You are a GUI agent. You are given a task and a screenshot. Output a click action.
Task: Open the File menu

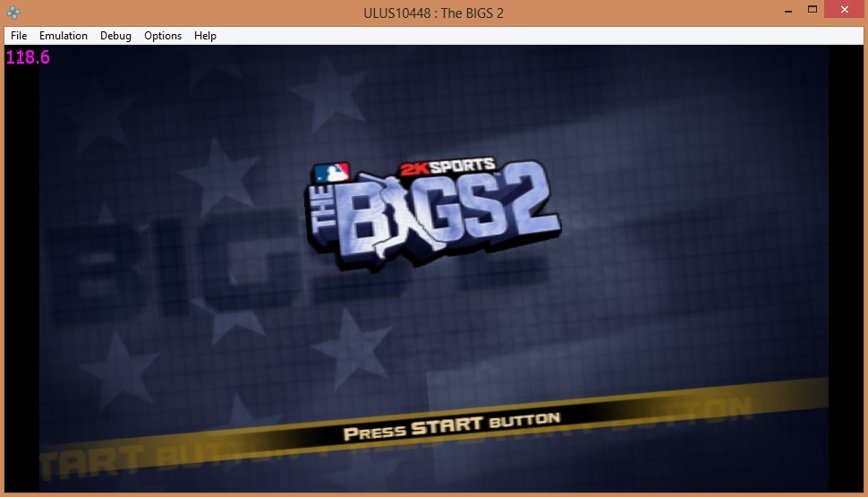pyautogui.click(x=19, y=36)
